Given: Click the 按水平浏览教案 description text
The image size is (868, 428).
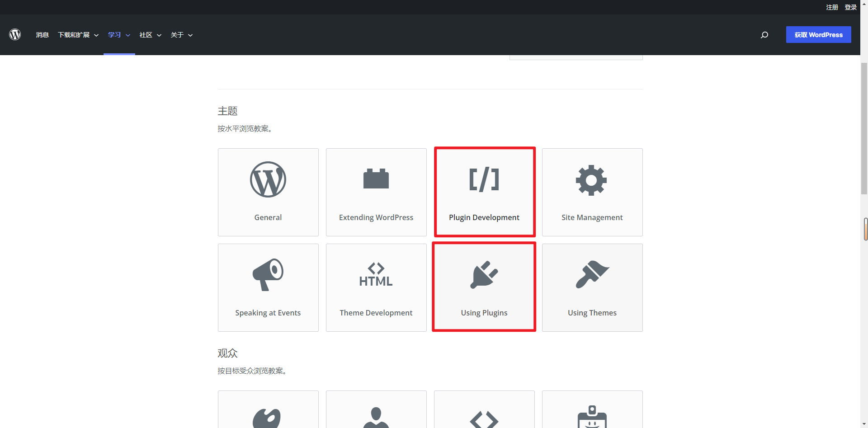Looking at the screenshot, I should click(245, 129).
